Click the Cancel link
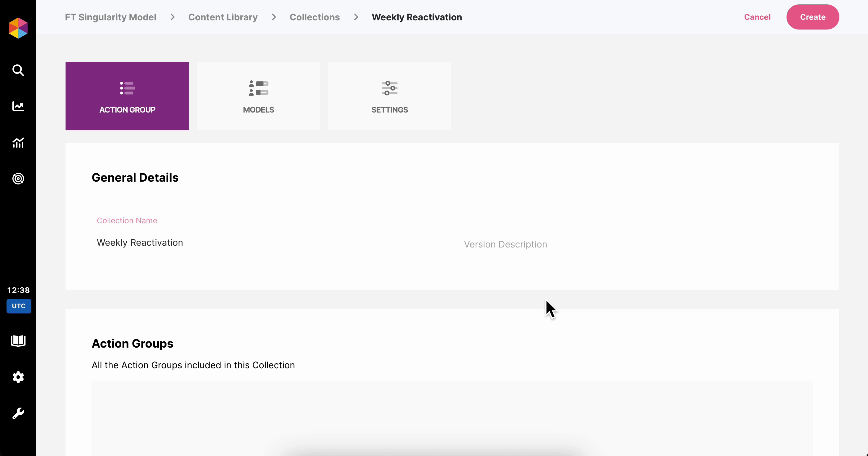Viewport: 868px width, 456px height. [757, 17]
